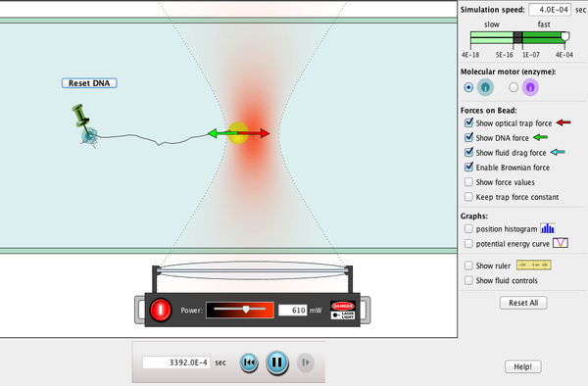
Task: Pause the simulation
Action: 277,362
